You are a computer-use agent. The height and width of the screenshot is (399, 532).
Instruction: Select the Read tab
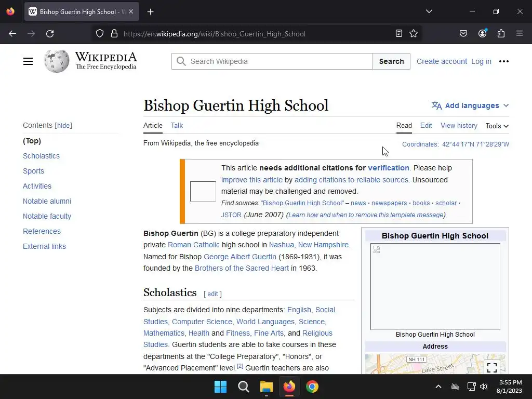tap(404, 126)
